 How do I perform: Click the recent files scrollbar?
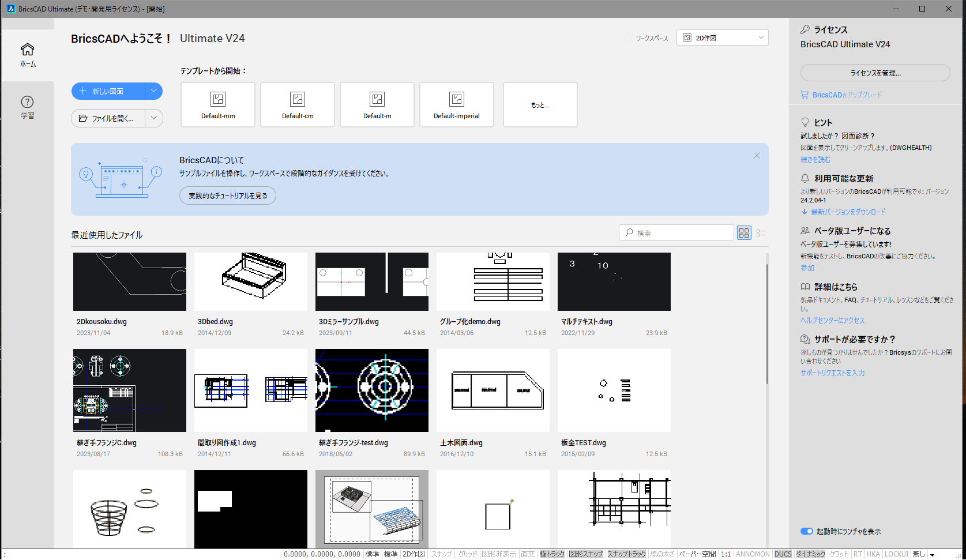tap(767, 323)
